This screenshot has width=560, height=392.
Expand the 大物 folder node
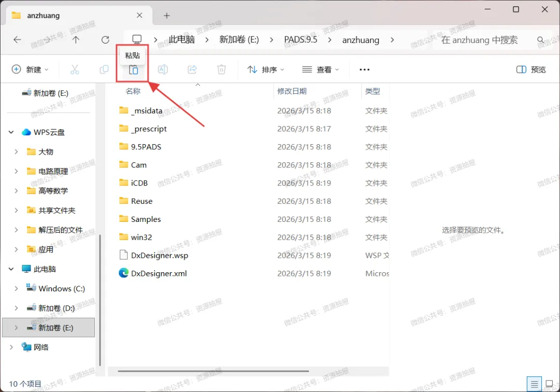(x=16, y=152)
